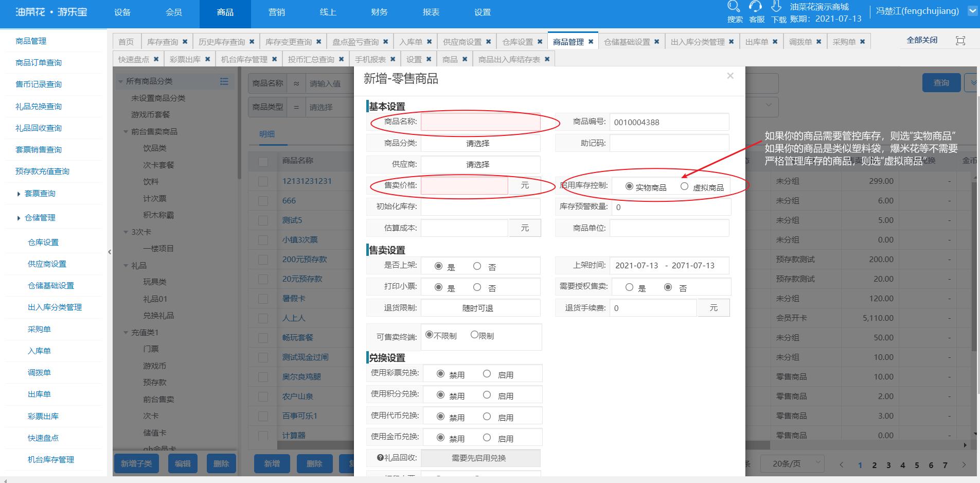Viewport: 980px width, 483px height.
Task: Click 新增子类 button
Action: 136,463
